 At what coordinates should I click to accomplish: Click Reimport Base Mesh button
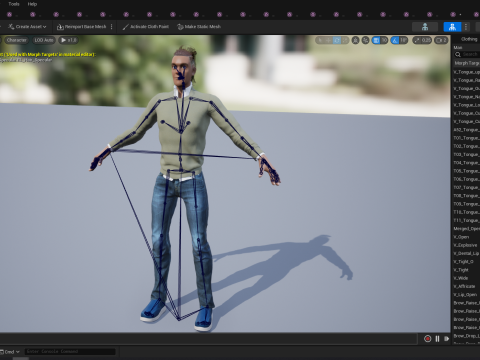point(82,27)
